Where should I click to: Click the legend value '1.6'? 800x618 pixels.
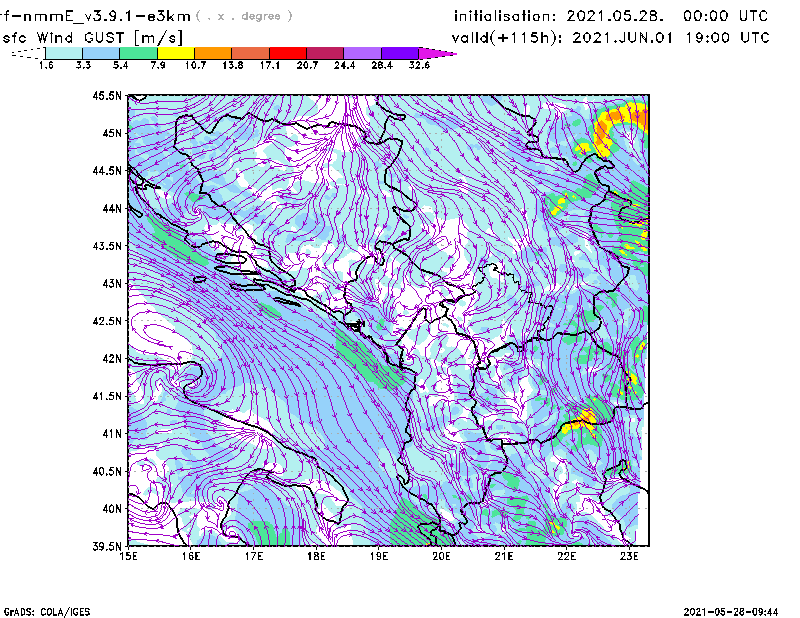tap(46, 65)
